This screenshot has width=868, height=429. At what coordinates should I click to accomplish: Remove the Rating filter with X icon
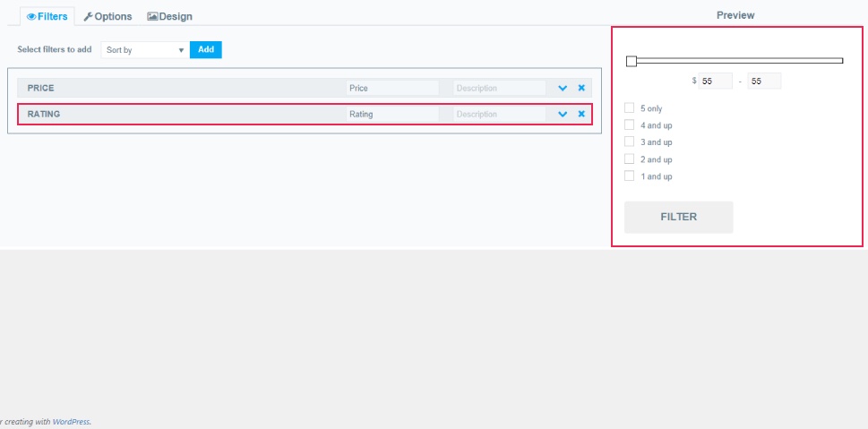point(581,114)
